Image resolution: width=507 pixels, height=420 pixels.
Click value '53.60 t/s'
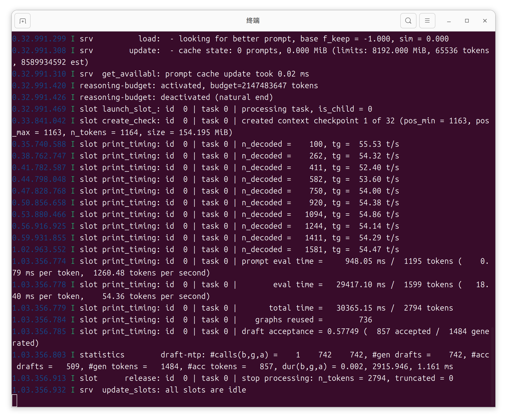tap(379, 179)
